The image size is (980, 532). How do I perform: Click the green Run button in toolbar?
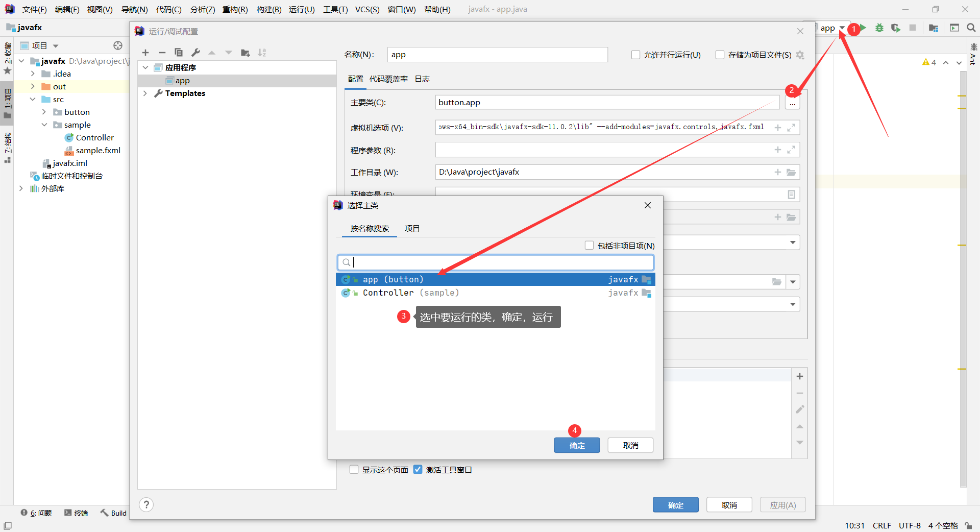[x=863, y=28]
